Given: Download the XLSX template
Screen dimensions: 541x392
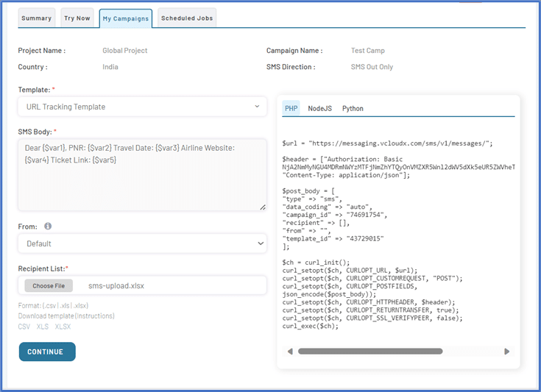Looking at the screenshot, I should coord(63,327).
